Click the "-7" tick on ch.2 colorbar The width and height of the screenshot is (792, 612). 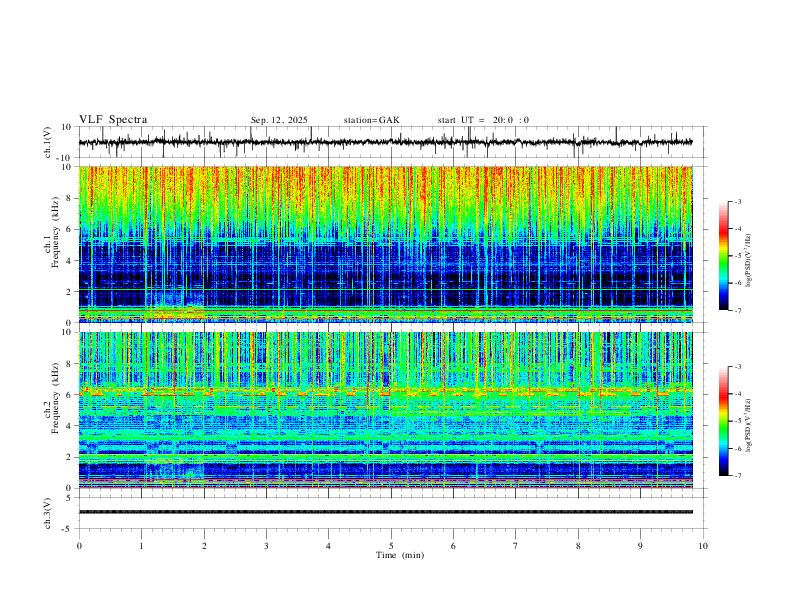coord(738,476)
